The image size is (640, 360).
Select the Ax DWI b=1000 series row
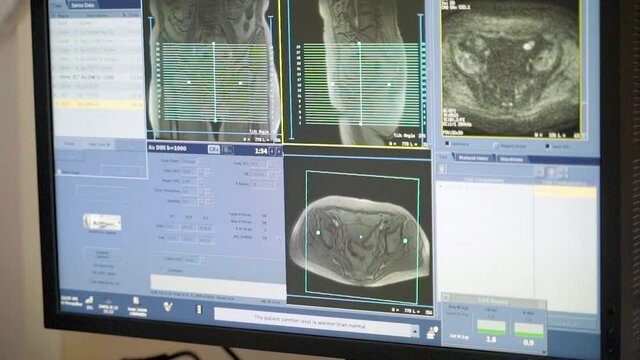(98, 77)
